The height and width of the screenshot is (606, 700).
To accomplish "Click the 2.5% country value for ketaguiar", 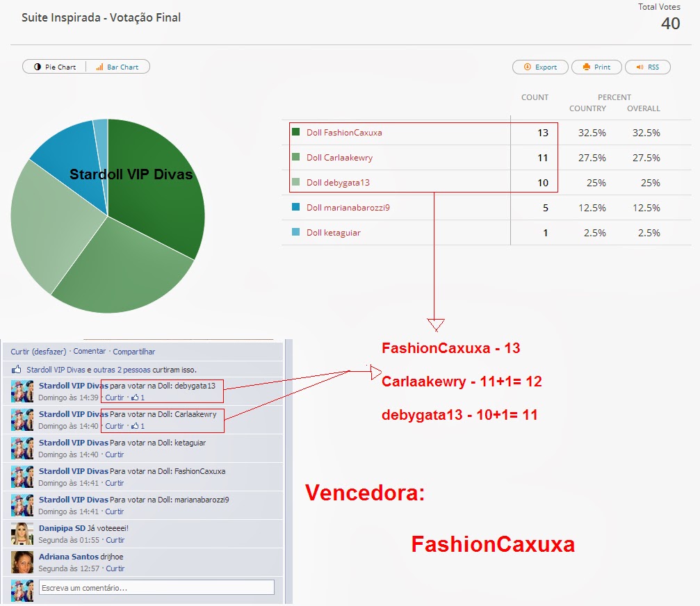I will [x=594, y=233].
